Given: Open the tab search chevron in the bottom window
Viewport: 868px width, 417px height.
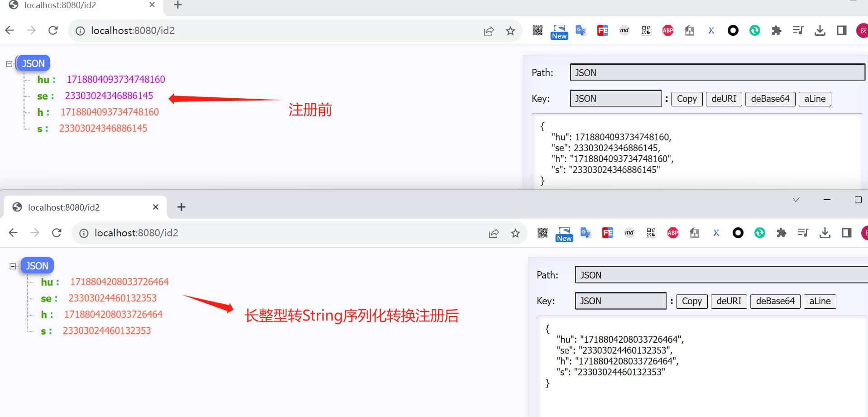Looking at the screenshot, I should click(796, 200).
